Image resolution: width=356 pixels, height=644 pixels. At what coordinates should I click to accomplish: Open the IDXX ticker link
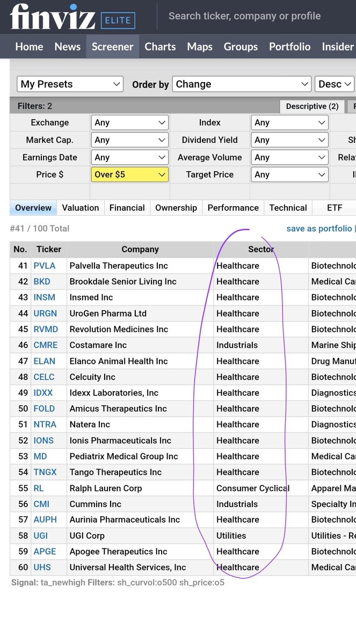(x=43, y=393)
